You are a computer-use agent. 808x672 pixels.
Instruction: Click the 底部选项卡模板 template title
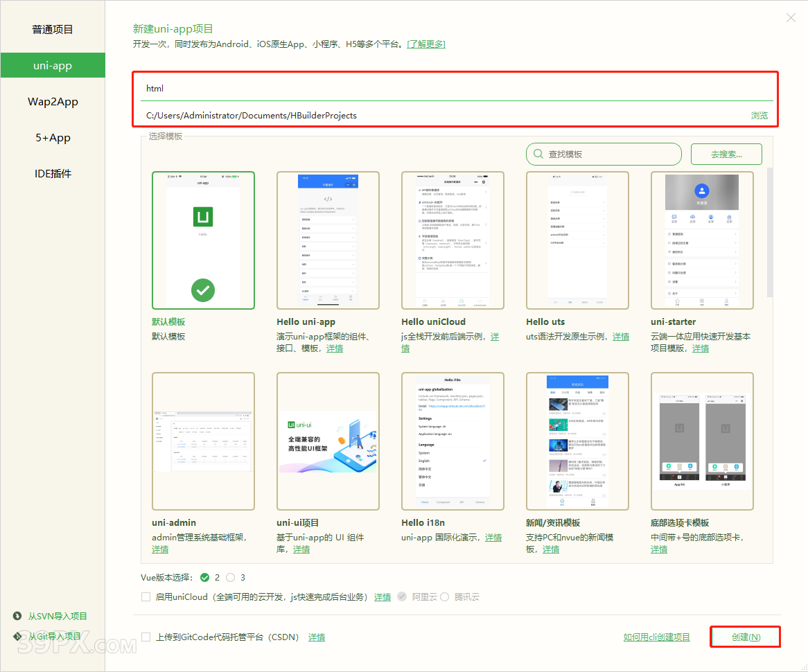click(x=679, y=522)
